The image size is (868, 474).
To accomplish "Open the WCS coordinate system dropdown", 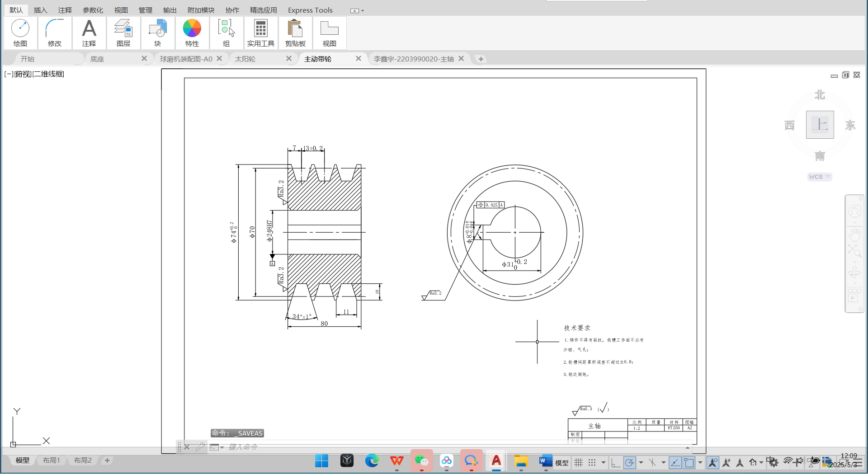I will (820, 177).
